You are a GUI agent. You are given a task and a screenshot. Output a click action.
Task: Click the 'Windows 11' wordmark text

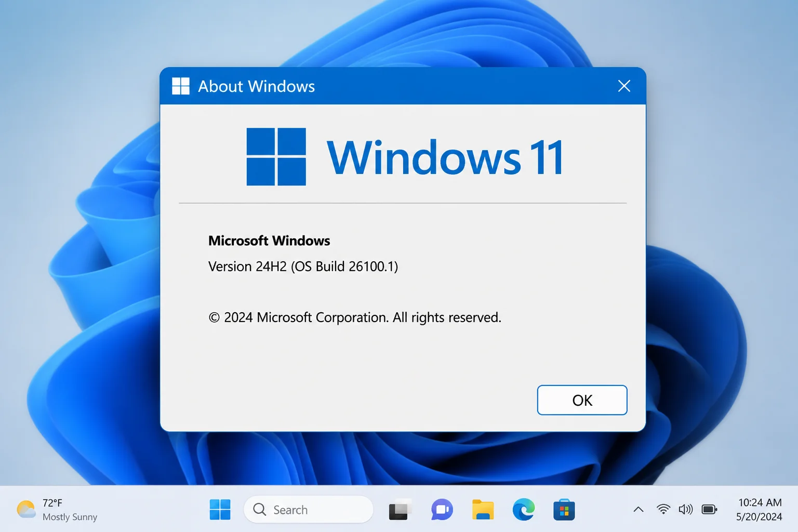point(445,157)
